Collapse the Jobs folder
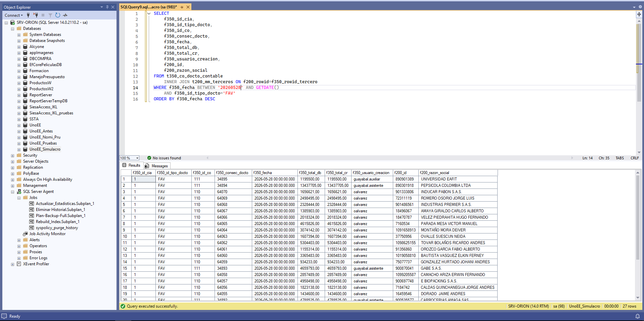The width and height of the screenshot is (644, 321). pyautogui.click(x=19, y=198)
